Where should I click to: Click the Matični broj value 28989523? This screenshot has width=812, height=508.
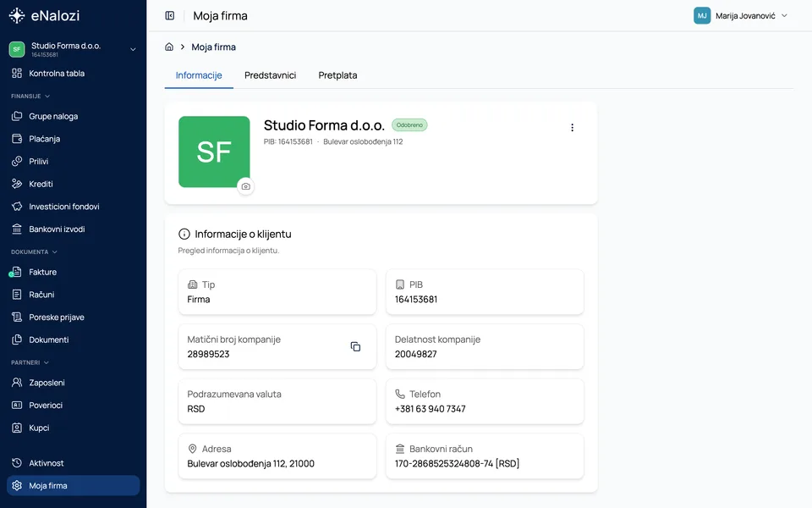click(208, 354)
